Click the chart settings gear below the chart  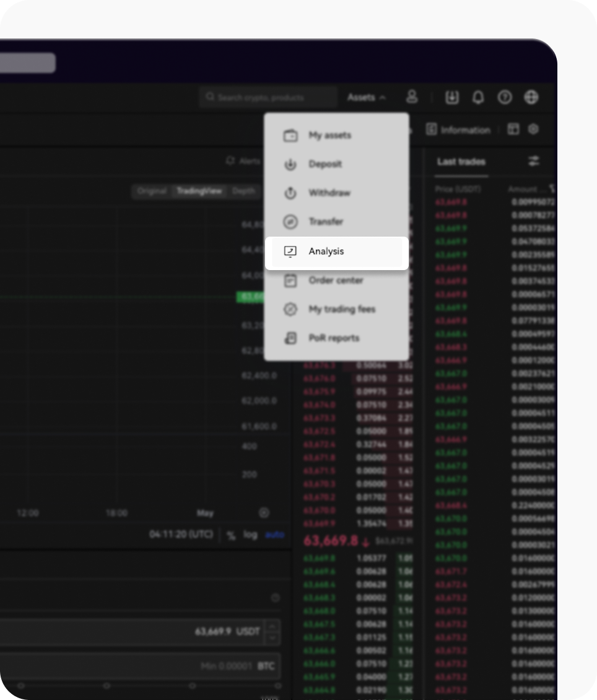(264, 513)
